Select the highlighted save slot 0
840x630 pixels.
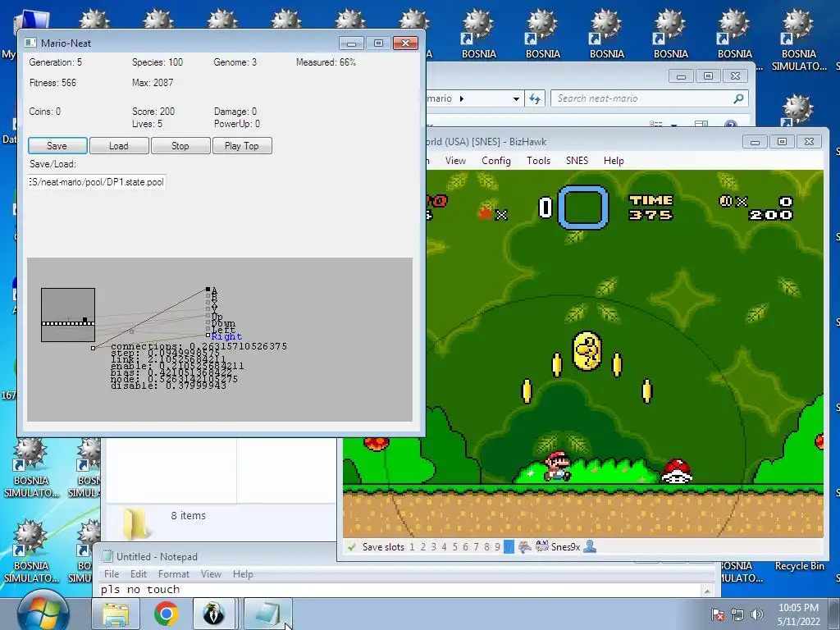pyautogui.click(x=509, y=547)
